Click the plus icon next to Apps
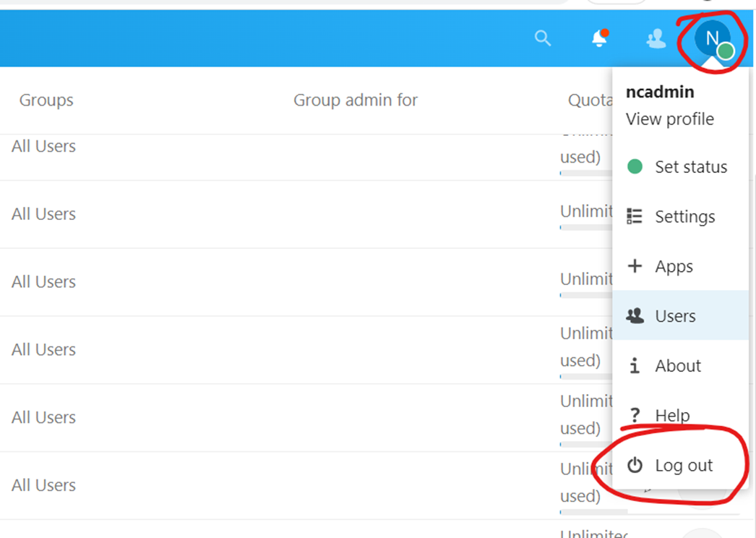This screenshot has width=756, height=538. [x=635, y=266]
